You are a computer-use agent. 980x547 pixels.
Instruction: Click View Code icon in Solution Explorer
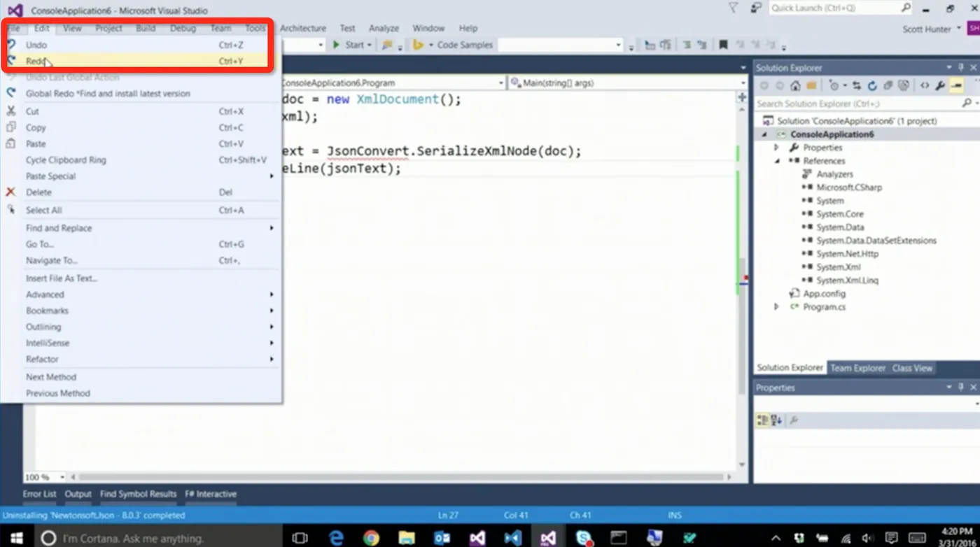pos(925,86)
